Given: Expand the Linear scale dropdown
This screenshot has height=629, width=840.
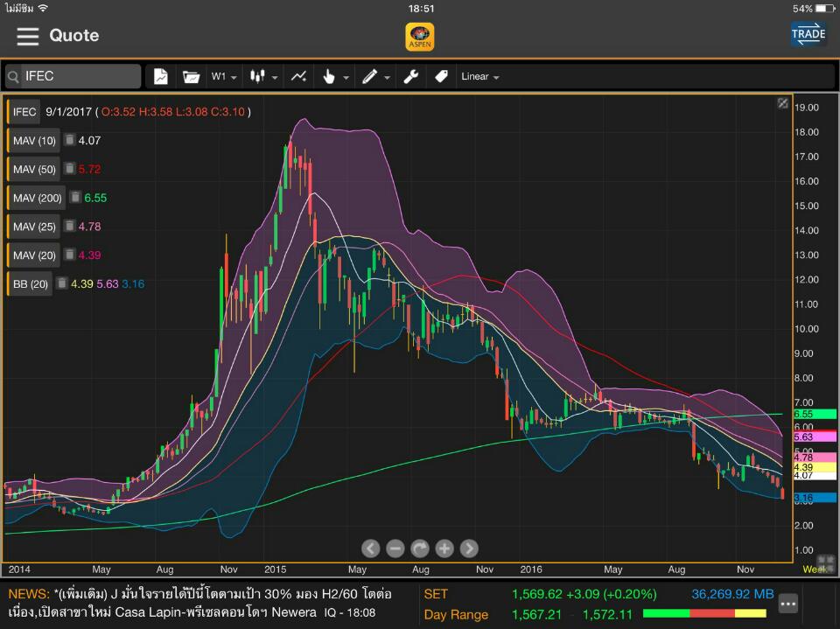Looking at the screenshot, I should pyautogui.click(x=480, y=77).
